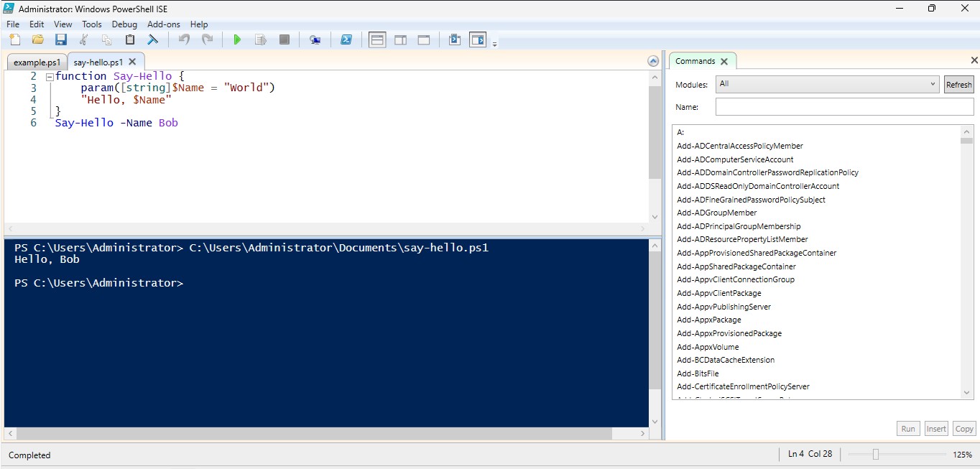Adjust the zoom slider handle at 125%
Viewport: 980px width, 469px height.
point(875,454)
